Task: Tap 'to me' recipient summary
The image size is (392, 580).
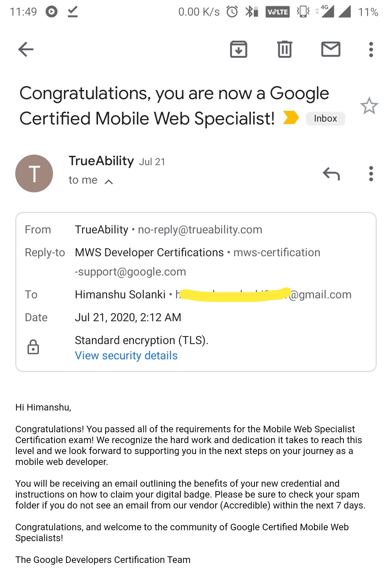Action: coord(83,180)
